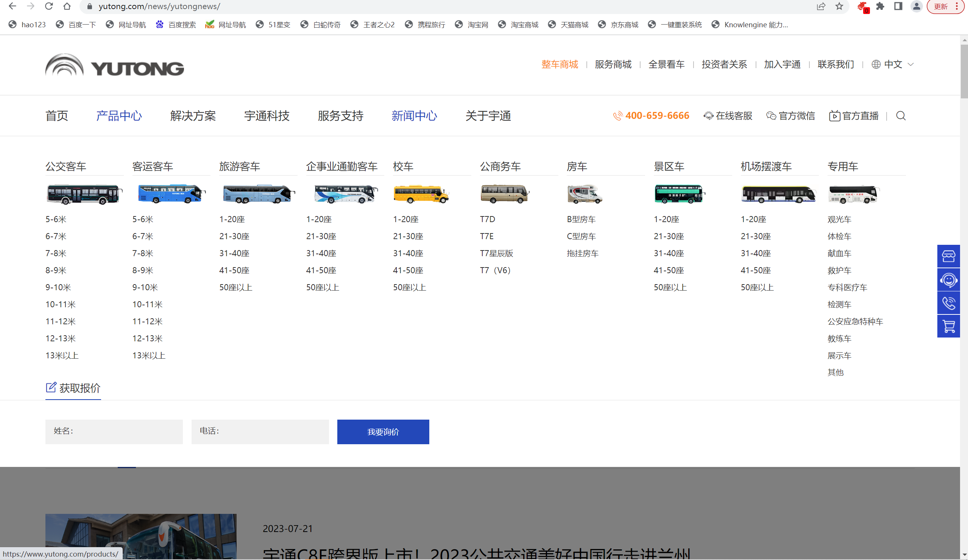Open the share page icon
This screenshot has width=968, height=560.
821,6
